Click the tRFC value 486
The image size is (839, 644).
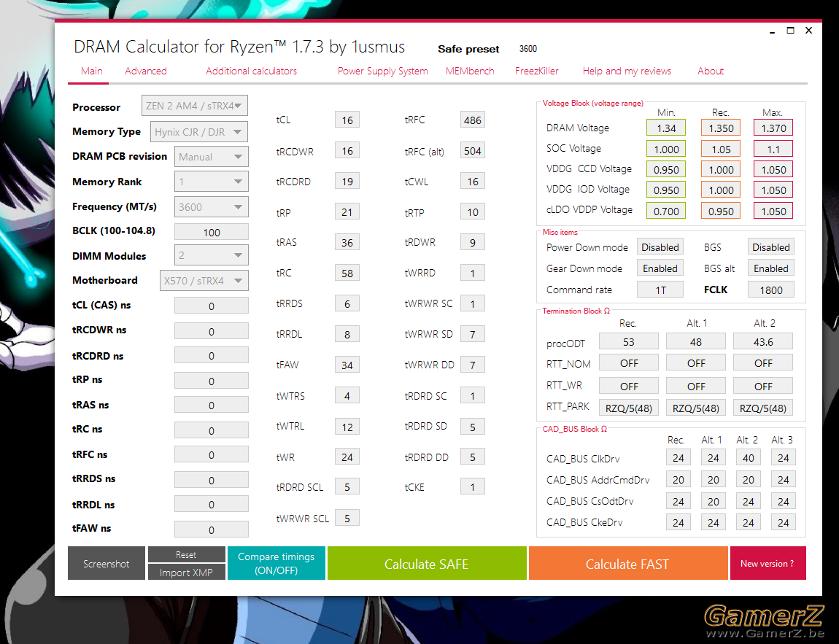473,120
